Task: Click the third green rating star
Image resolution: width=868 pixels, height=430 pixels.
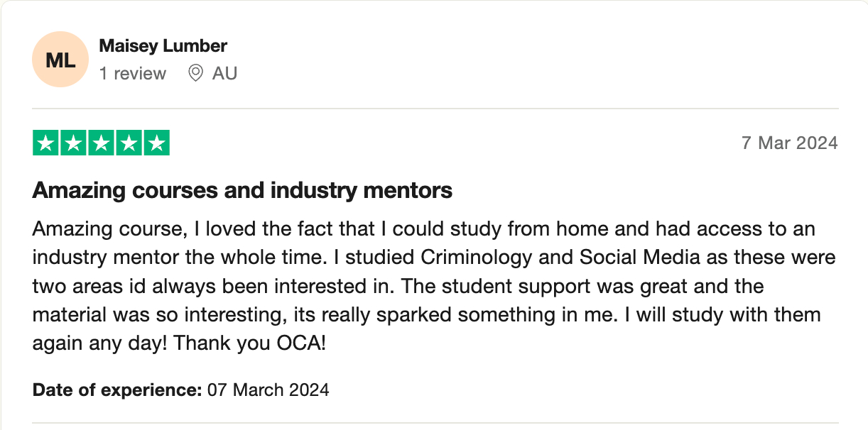Action: [x=101, y=143]
